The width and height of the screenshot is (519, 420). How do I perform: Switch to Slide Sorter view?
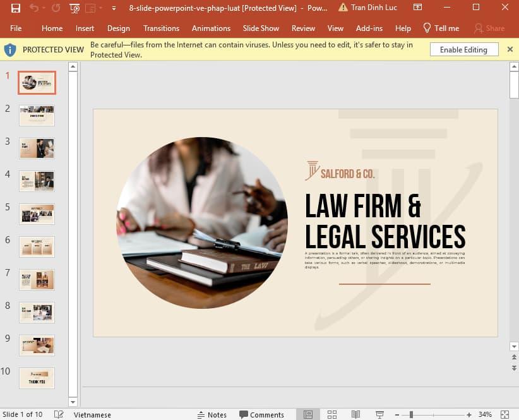332,414
